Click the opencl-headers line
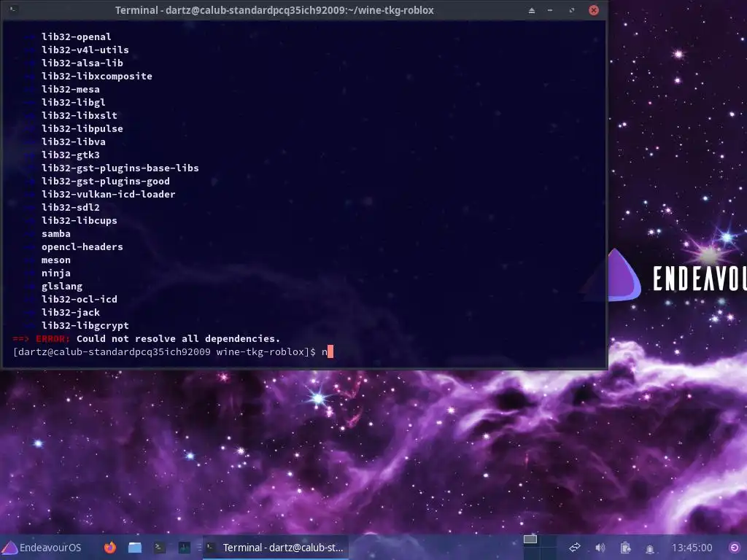 [x=82, y=246]
